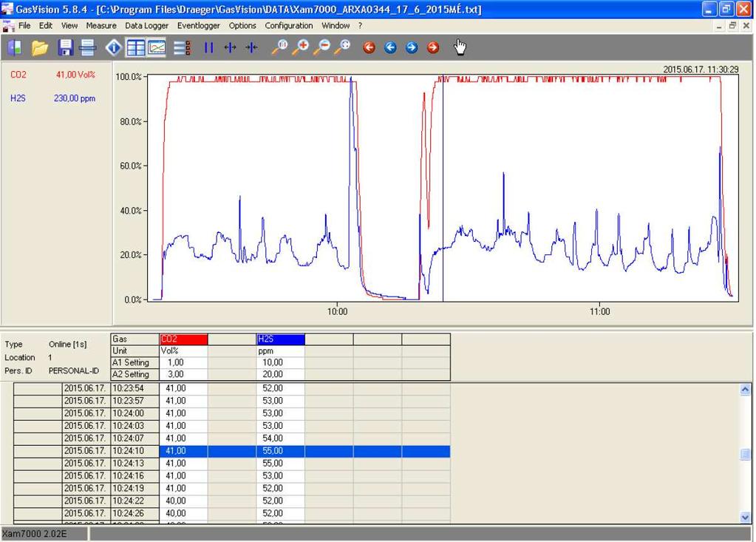The height and width of the screenshot is (542, 756).
Task: Open the channel list settings icon
Action: click(x=183, y=47)
